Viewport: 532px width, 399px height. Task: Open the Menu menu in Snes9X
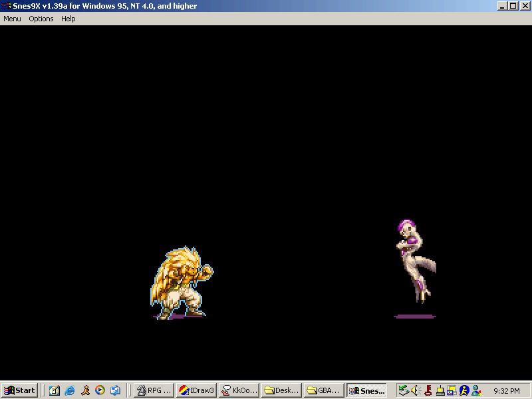[12, 19]
